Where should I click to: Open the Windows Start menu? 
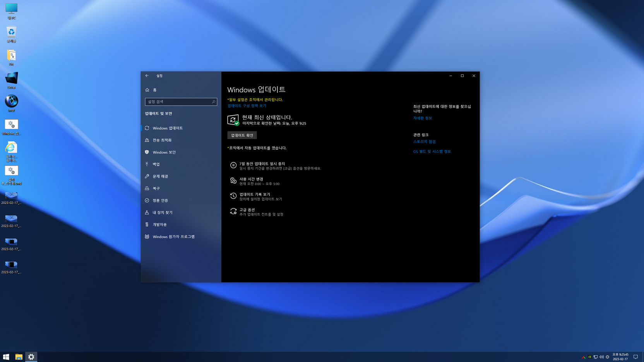point(6,357)
